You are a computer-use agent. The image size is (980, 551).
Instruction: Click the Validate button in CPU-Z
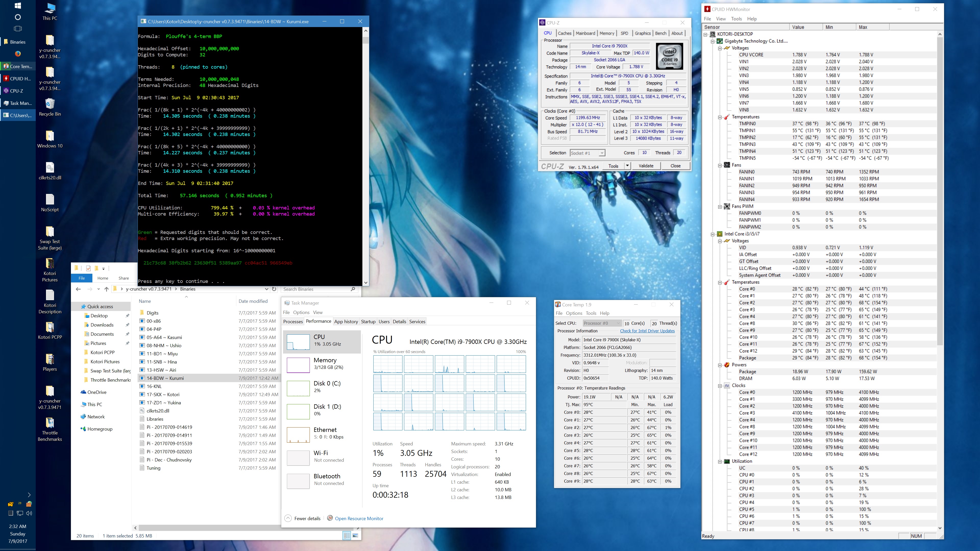(x=646, y=166)
